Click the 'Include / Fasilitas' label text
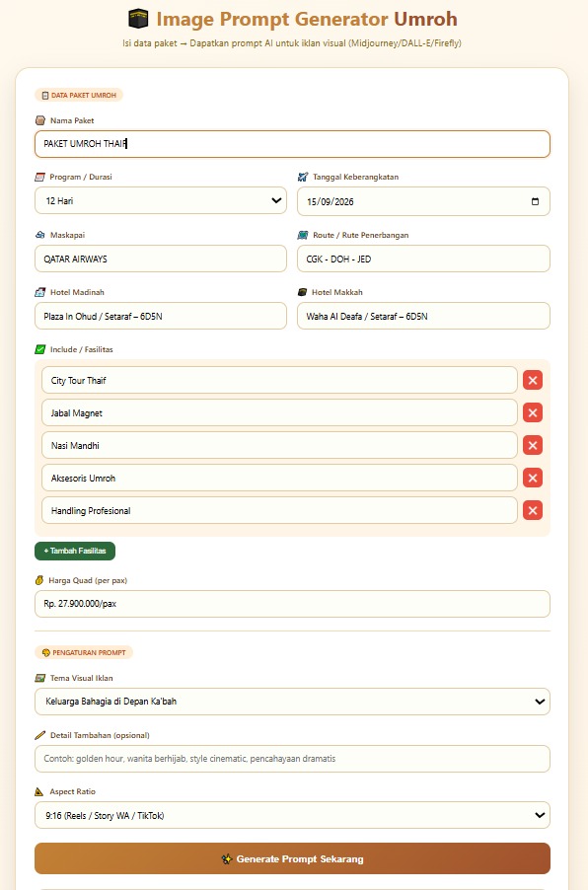The width and height of the screenshot is (588, 890). [81, 349]
